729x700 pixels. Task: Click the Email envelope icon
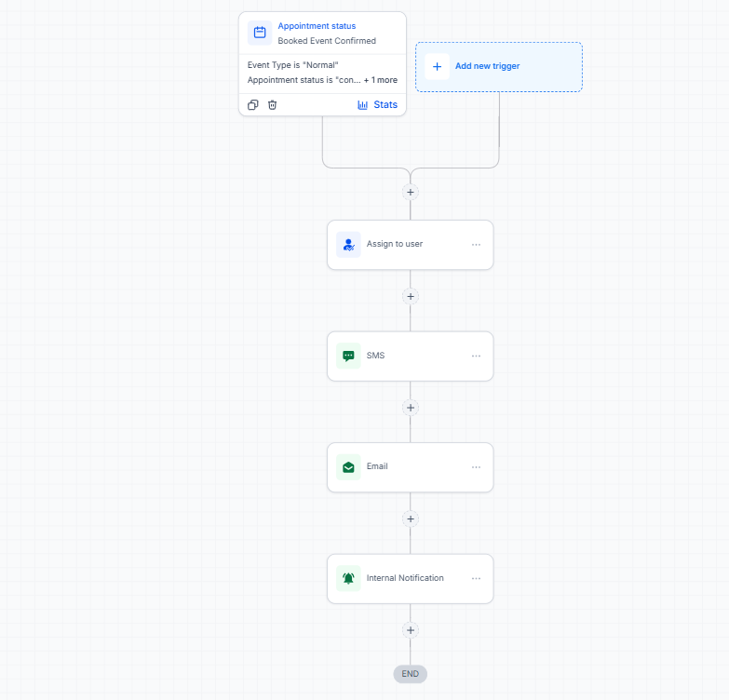(x=348, y=467)
